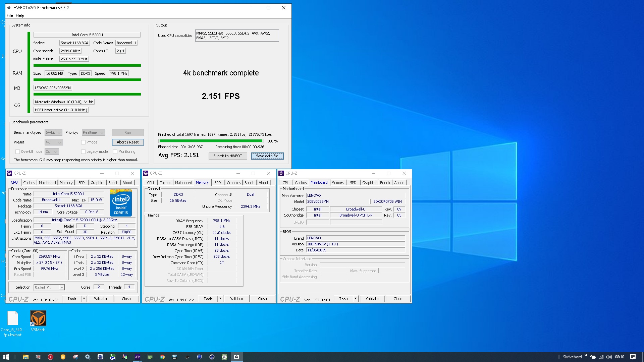Click the Skrivebord toolbar label

(x=572, y=357)
